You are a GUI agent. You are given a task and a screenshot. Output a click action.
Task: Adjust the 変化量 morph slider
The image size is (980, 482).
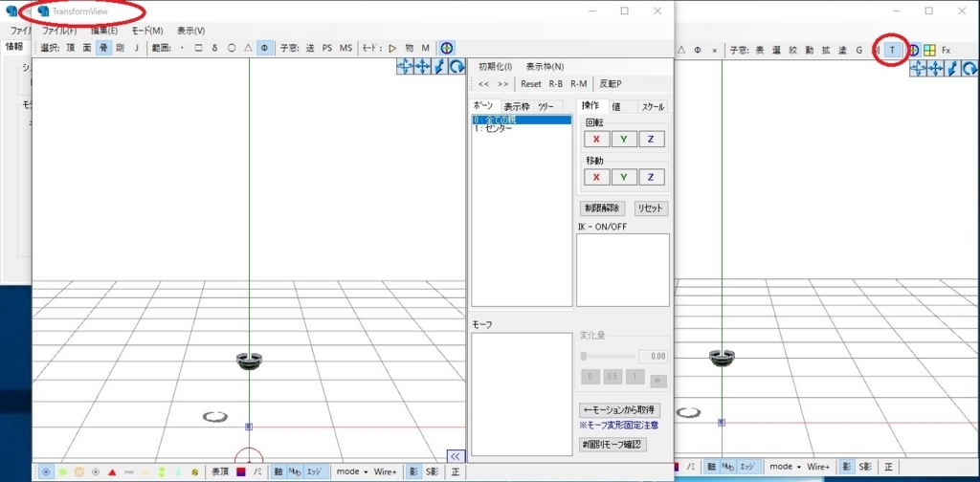click(x=608, y=357)
